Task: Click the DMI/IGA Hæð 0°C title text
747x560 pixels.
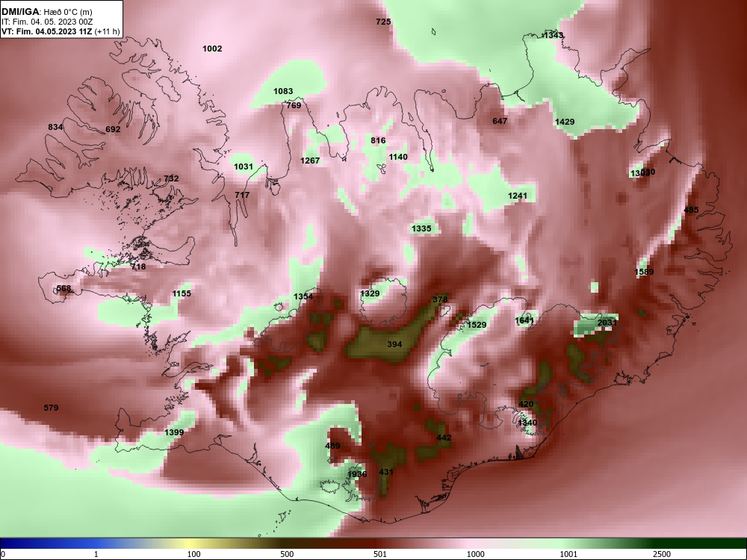Action: (47, 12)
